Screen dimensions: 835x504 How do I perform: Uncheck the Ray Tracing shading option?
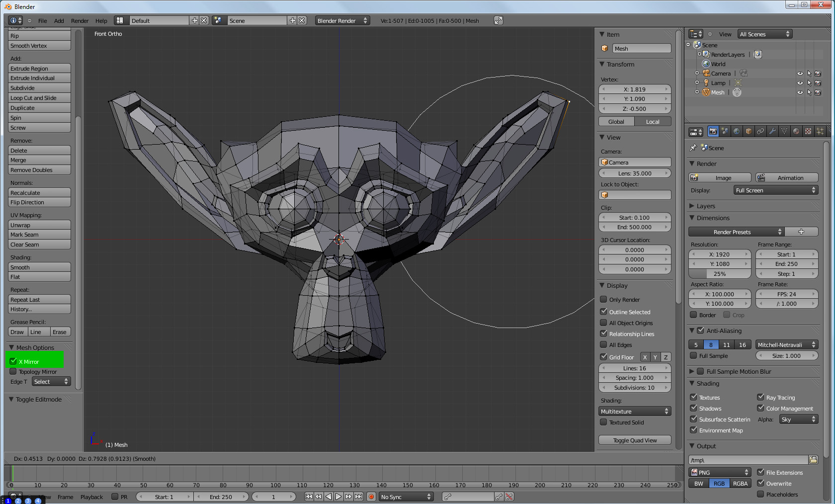point(760,397)
